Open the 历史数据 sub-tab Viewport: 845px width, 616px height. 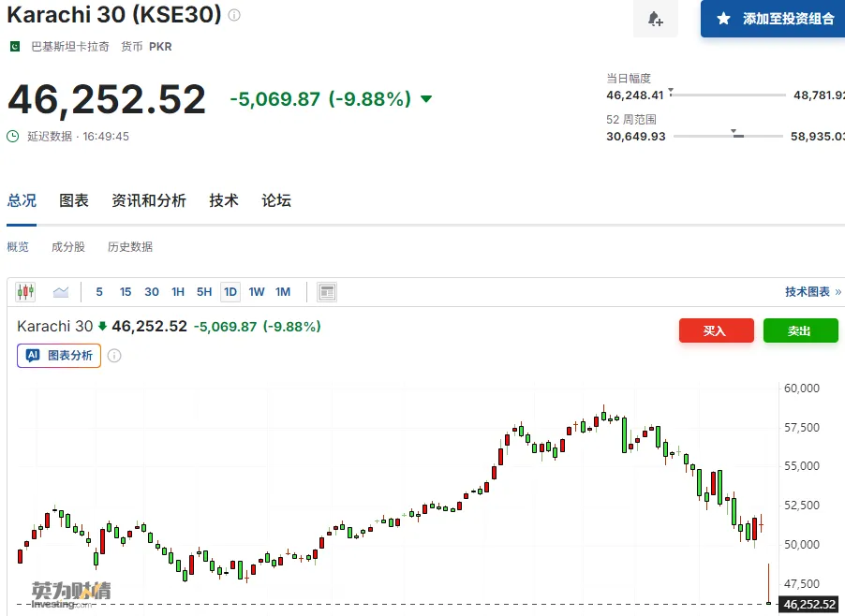click(130, 247)
